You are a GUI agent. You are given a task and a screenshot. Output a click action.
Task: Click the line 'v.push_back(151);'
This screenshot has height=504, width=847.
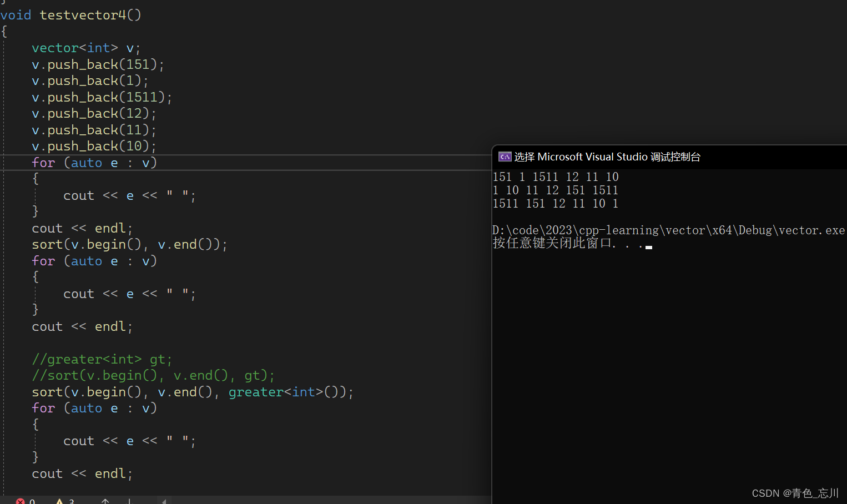click(98, 65)
